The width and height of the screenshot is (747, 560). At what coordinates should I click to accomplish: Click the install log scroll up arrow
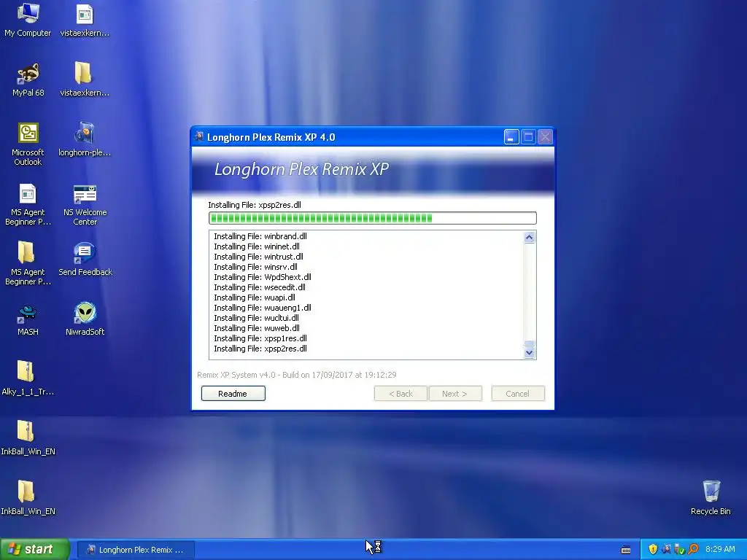[x=530, y=237]
